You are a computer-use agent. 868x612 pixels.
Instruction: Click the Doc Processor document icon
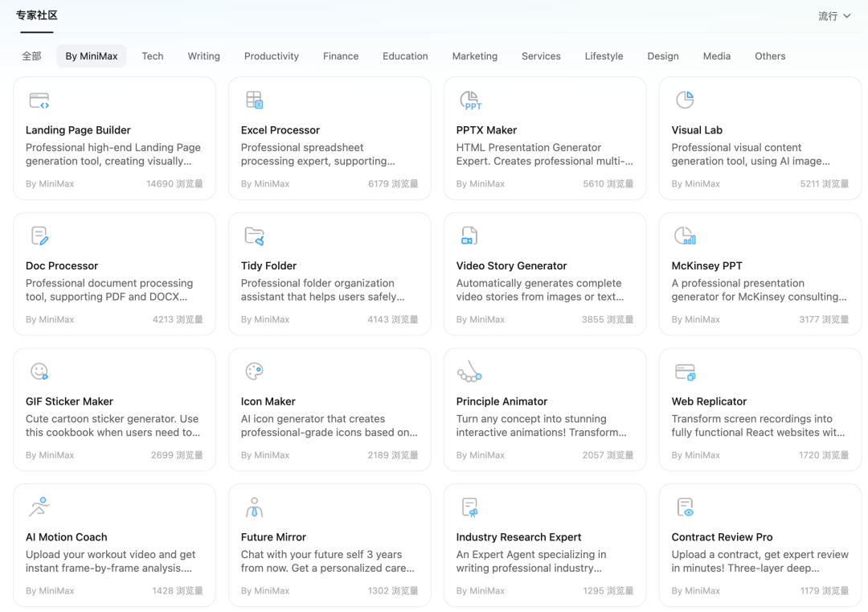[x=39, y=236]
